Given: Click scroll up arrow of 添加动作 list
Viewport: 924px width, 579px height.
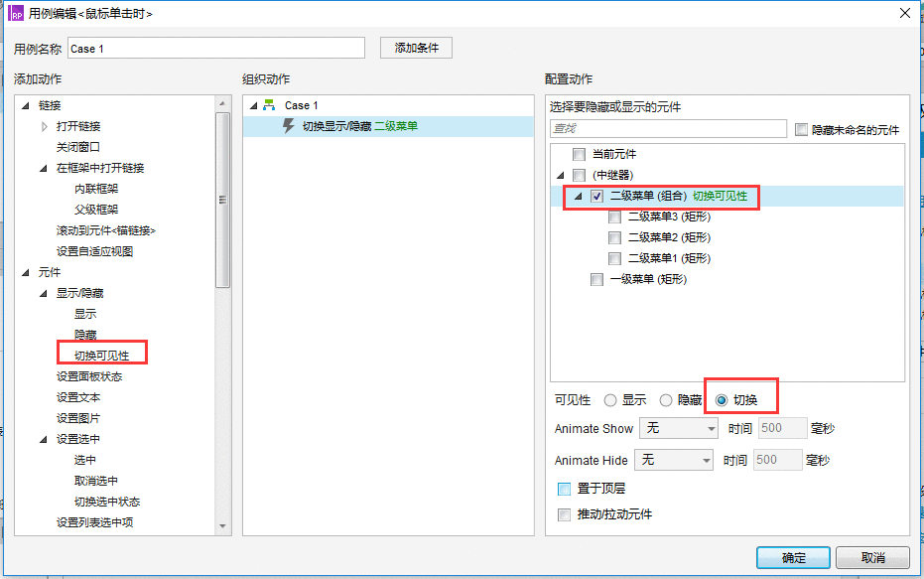Looking at the screenshot, I should click(222, 103).
